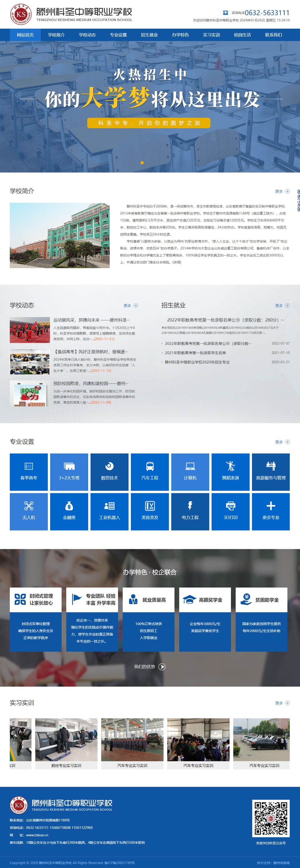
Task: Open the 3D打印 printer icon tile
Action: [231, 506]
